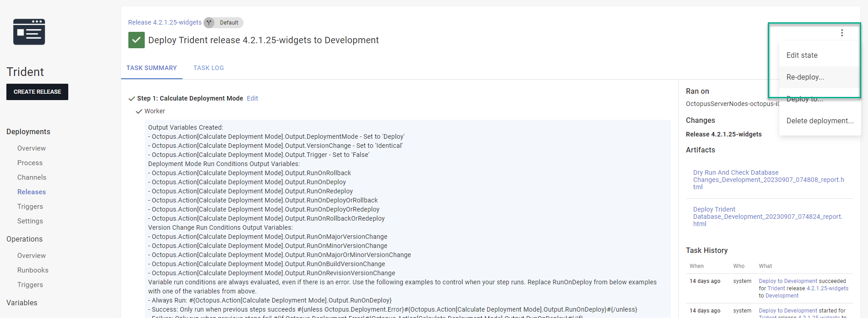Click 4.2.1.25-widgets link in first history row
This screenshot has width=868, height=318.
click(827, 288)
